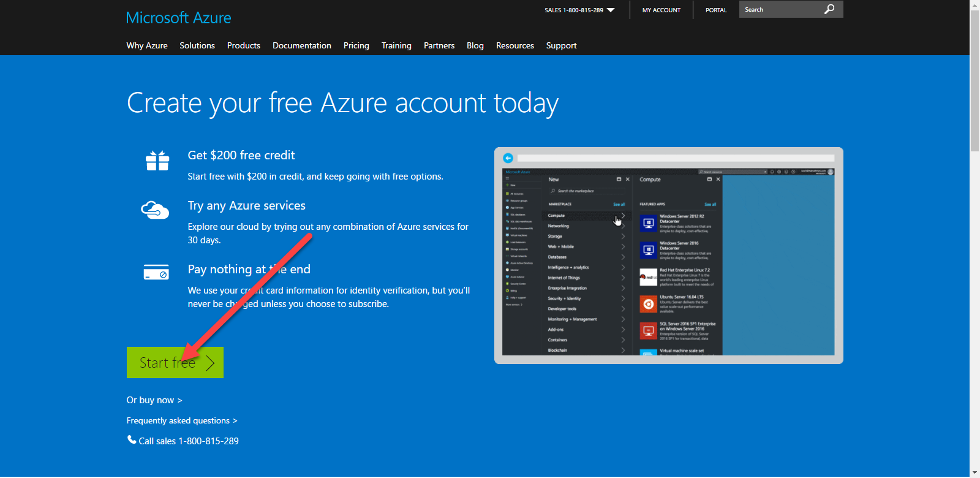Click the blue back arrow in portal preview

point(508,158)
